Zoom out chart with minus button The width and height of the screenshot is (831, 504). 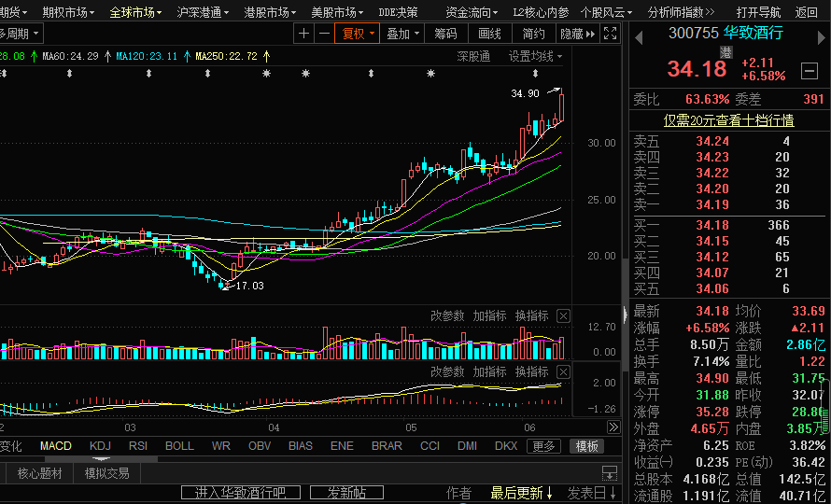pyautogui.click(x=324, y=34)
